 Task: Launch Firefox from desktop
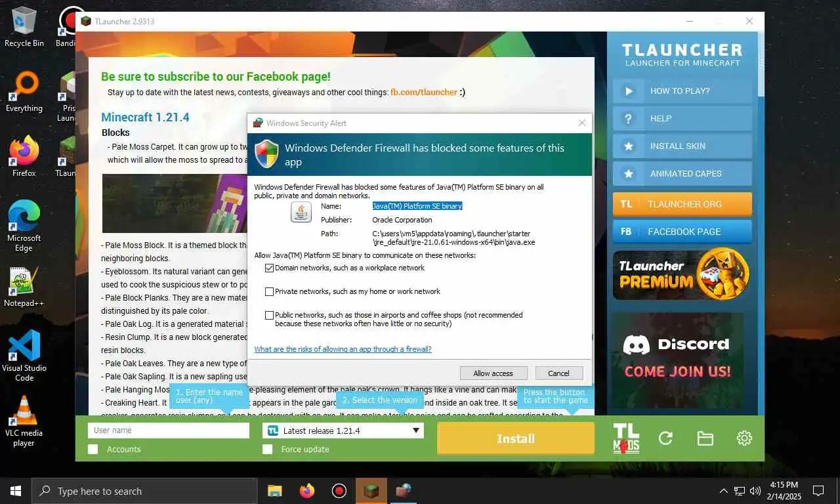[24, 157]
